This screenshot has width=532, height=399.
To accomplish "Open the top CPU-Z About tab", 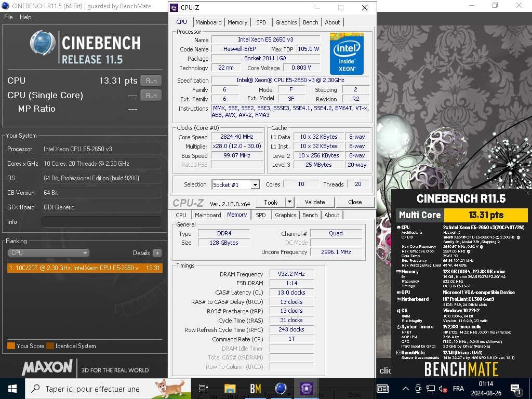I will tap(332, 22).
